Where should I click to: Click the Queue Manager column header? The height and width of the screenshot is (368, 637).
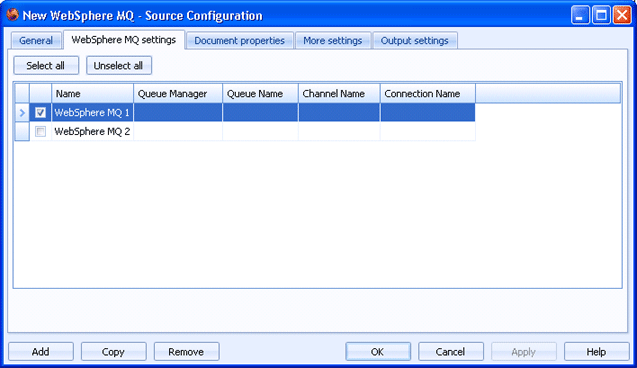[x=178, y=93]
